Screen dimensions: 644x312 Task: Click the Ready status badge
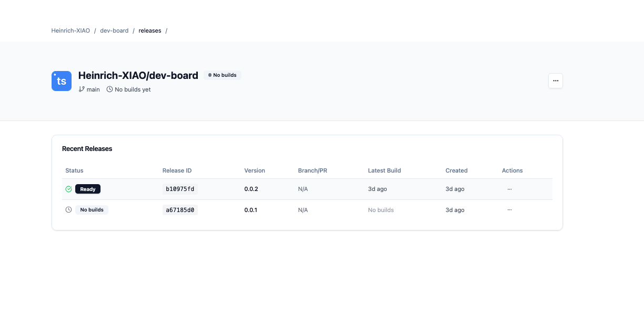pos(88,189)
